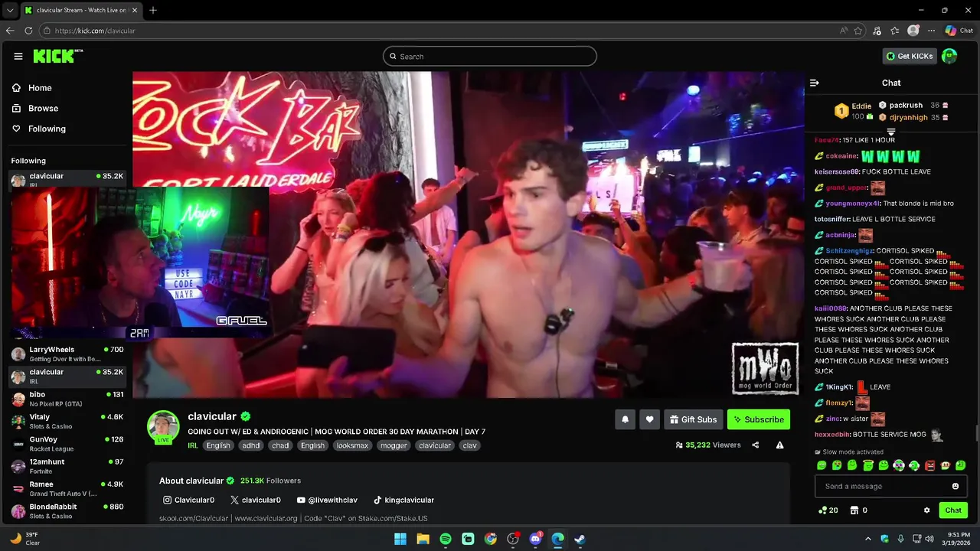Click the chad tag
Image resolution: width=980 pixels, height=551 pixels.
280,445
